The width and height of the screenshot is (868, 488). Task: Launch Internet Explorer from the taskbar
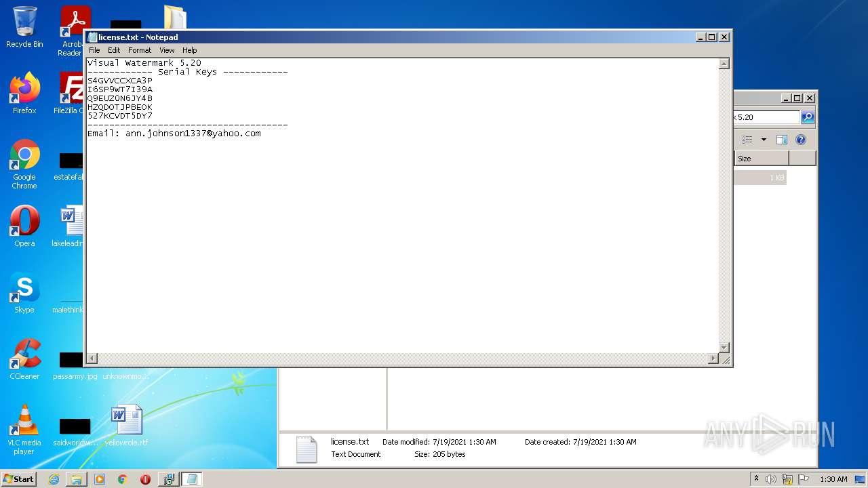(x=54, y=479)
